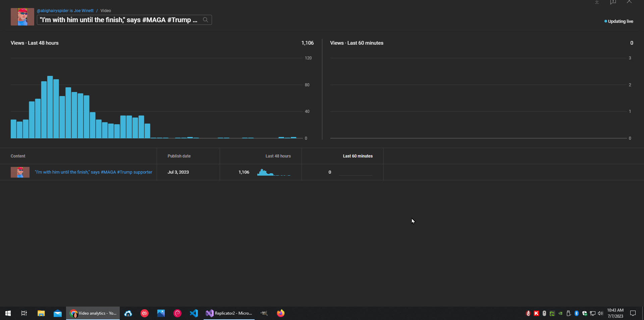Open the Debian swirl icon on taskbar
Screen dimensions: 644x320
(x=177, y=313)
